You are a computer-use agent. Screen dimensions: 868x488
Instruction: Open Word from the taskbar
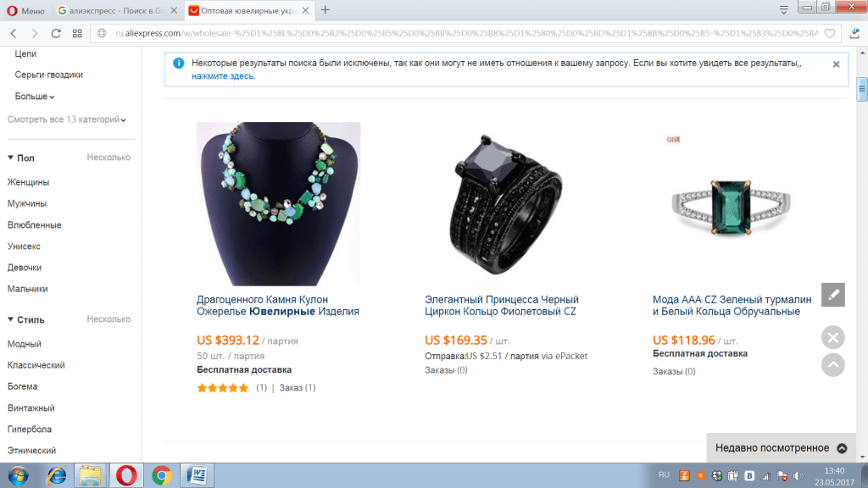point(197,475)
